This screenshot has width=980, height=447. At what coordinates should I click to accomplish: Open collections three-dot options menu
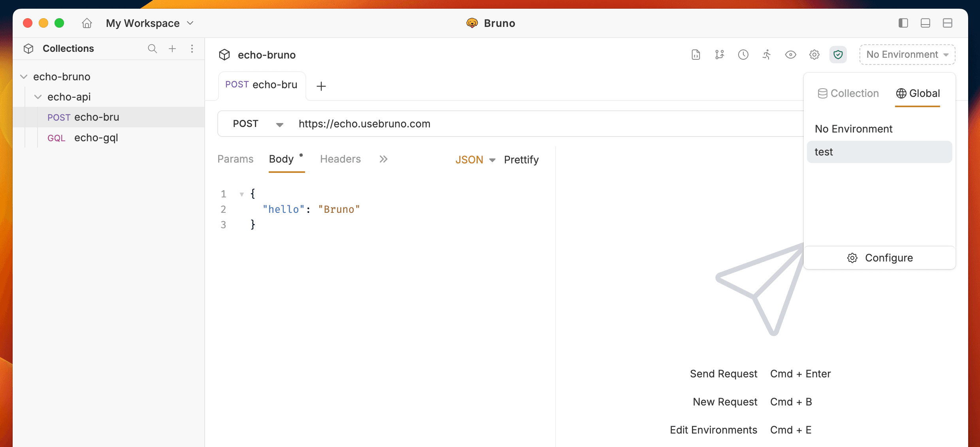(x=192, y=49)
